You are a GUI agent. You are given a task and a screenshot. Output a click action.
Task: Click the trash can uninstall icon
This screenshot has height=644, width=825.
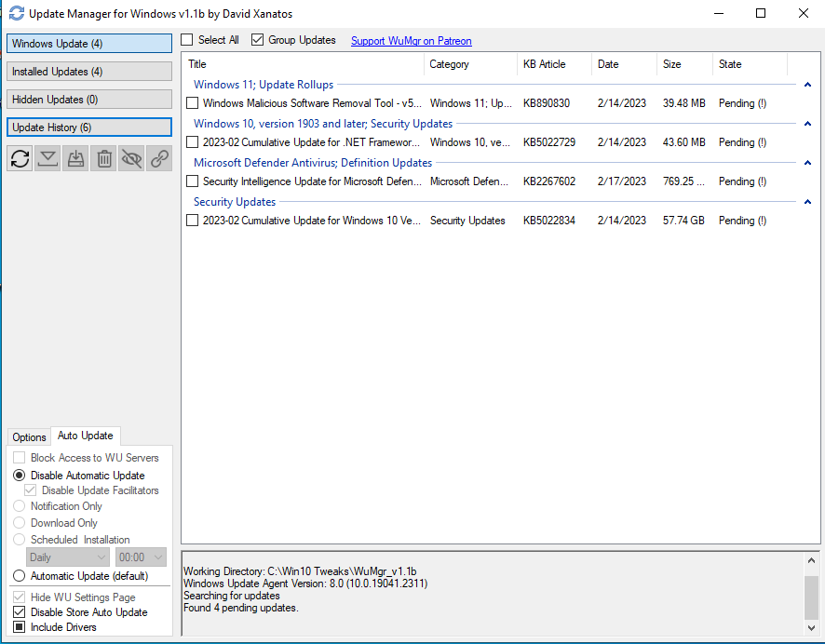click(x=103, y=158)
